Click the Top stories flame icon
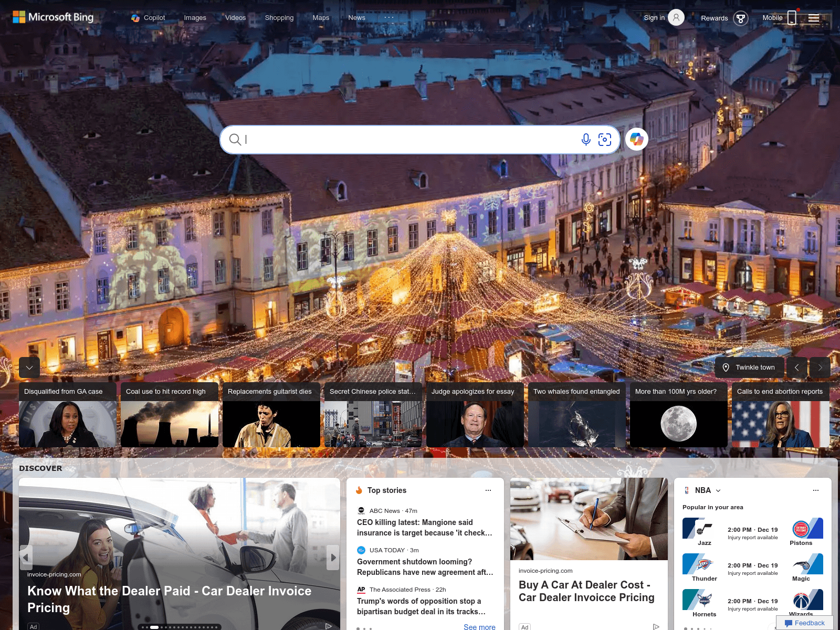This screenshot has height=630, width=840. [359, 490]
